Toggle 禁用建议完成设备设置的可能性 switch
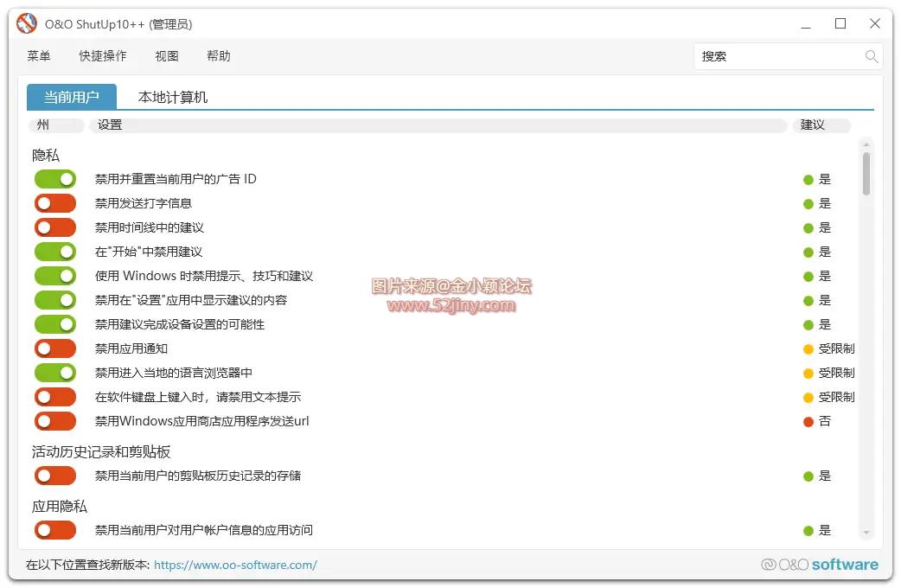 point(55,324)
